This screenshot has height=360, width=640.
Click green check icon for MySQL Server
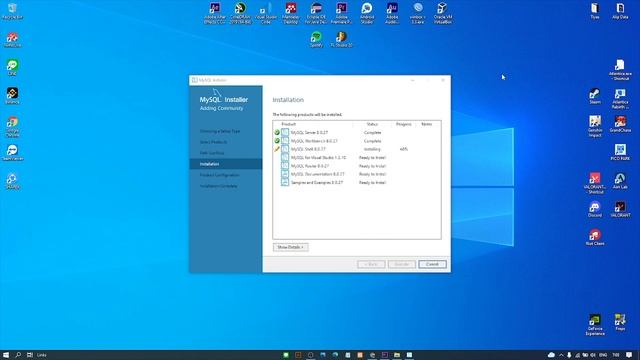point(277,132)
